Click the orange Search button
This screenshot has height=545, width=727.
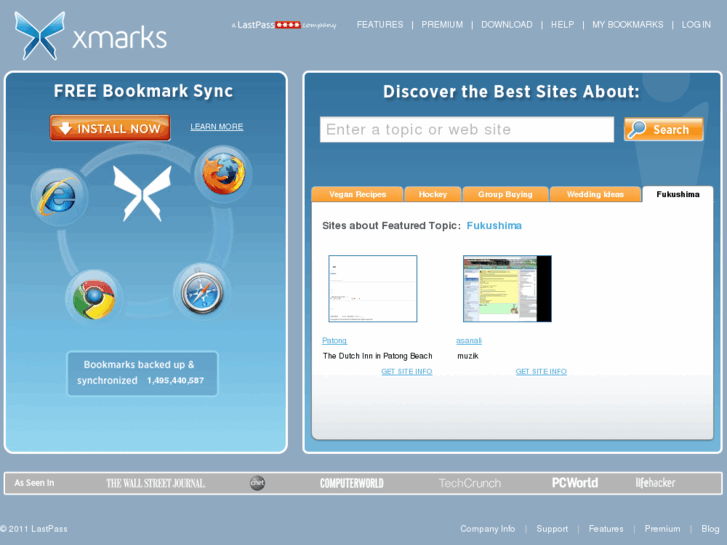(x=663, y=129)
